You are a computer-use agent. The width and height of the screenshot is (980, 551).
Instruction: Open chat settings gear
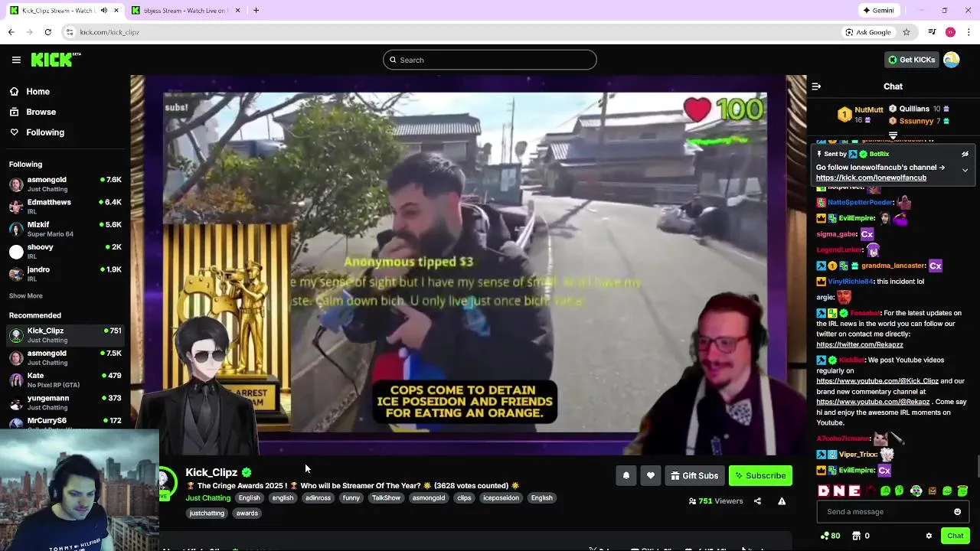coord(929,536)
